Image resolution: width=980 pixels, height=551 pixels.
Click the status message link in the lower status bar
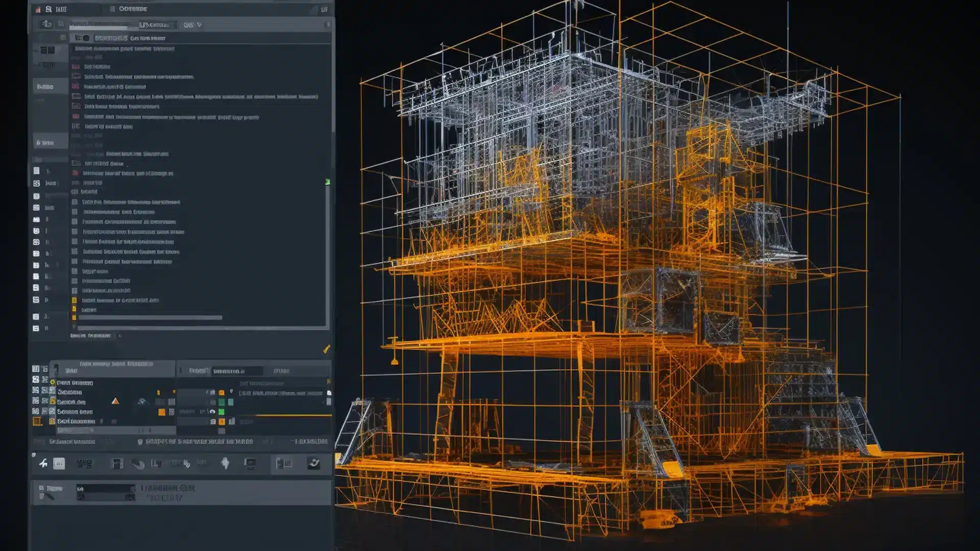point(194,442)
